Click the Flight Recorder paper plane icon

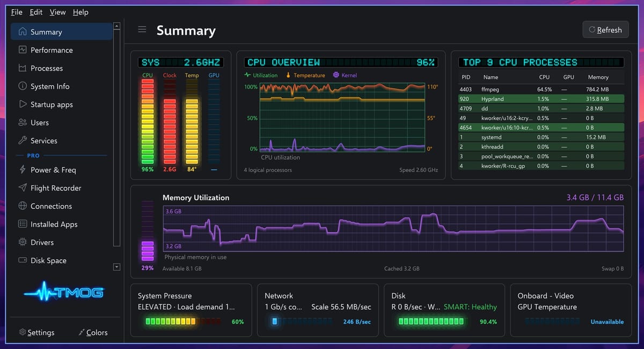[x=23, y=188]
